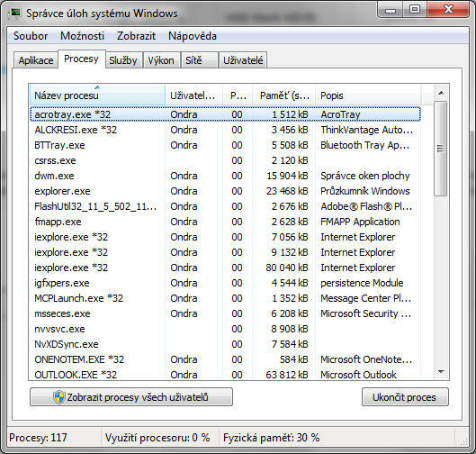Click the FMAPP Application description

[x=360, y=222]
